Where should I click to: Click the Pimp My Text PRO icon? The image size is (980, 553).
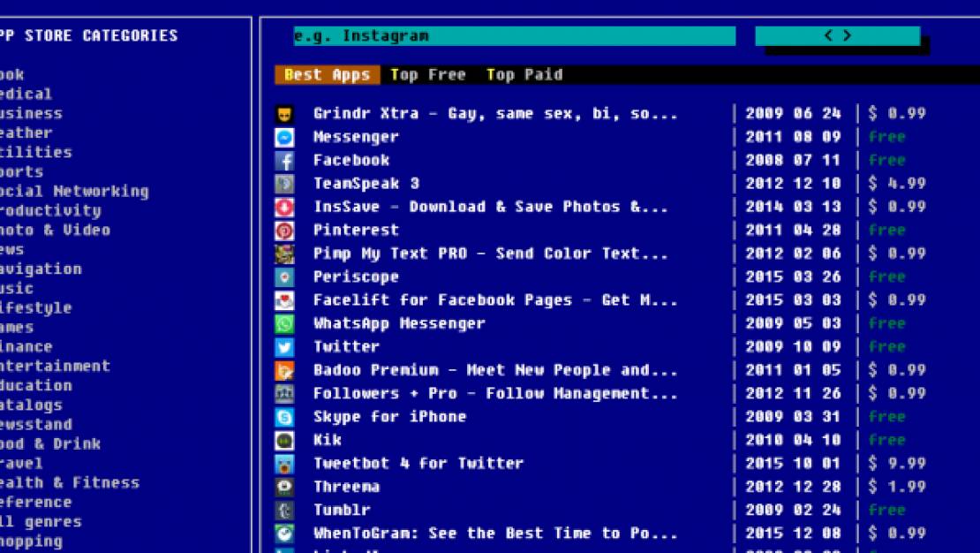pyautogui.click(x=284, y=254)
